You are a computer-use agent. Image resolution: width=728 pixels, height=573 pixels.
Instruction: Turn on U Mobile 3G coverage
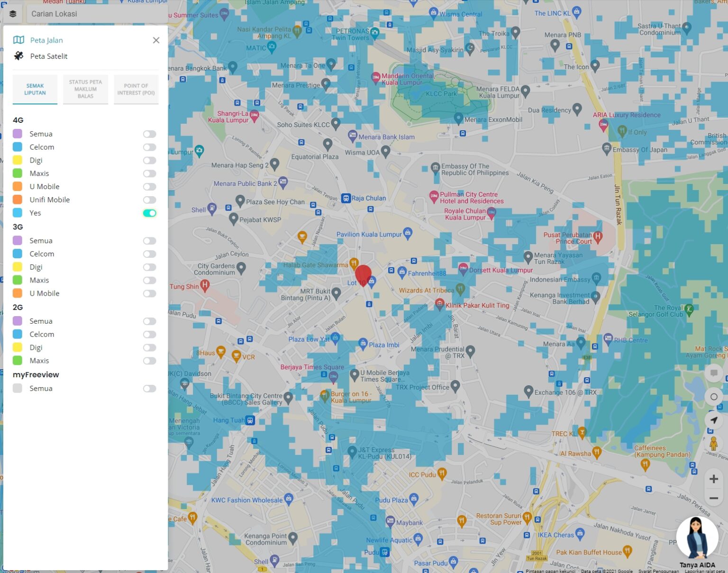[x=149, y=293]
